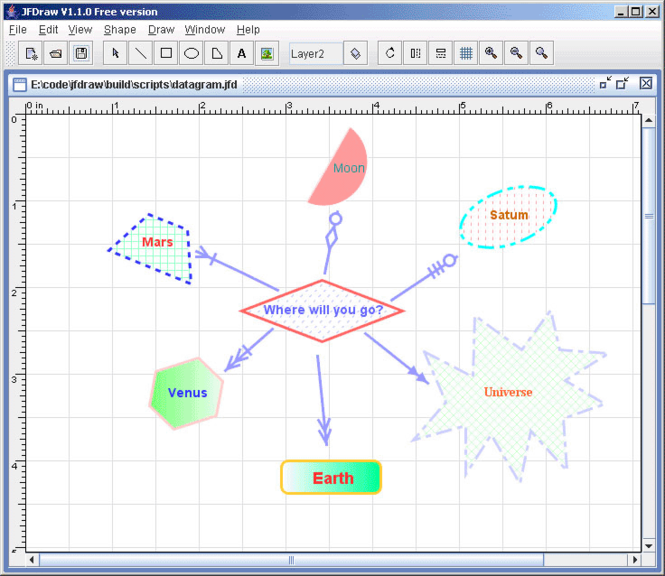Insert an image with picture icon
Viewport: 665px width, 576px height.
(267, 53)
